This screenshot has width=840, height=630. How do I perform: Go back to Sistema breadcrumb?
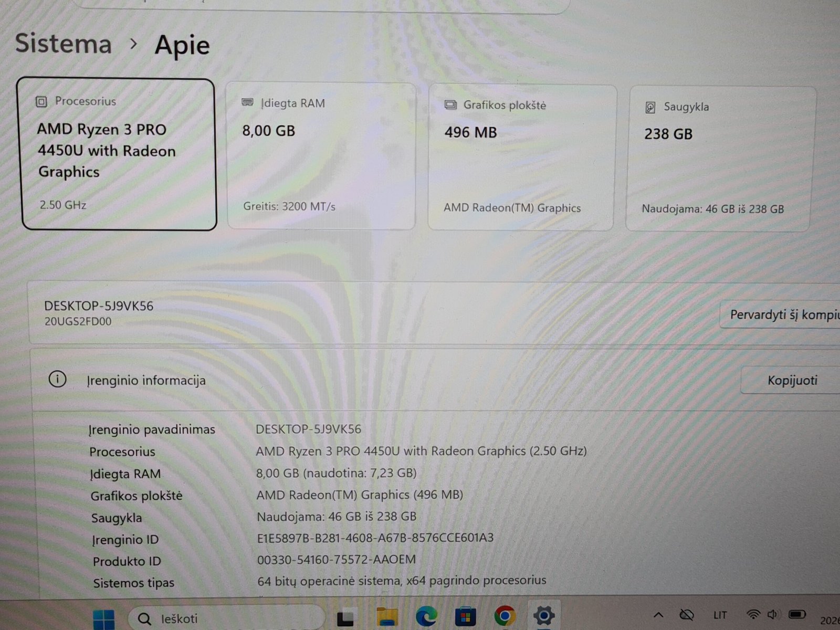(64, 43)
